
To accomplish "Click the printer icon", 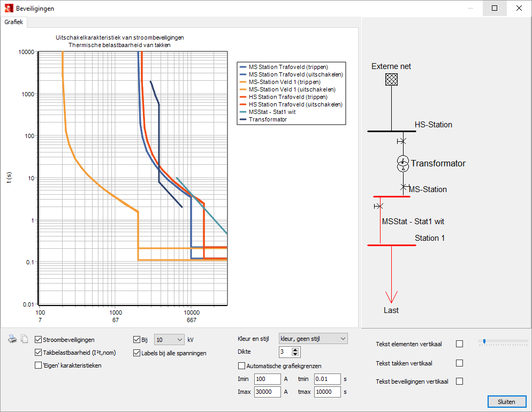I will click(12, 339).
